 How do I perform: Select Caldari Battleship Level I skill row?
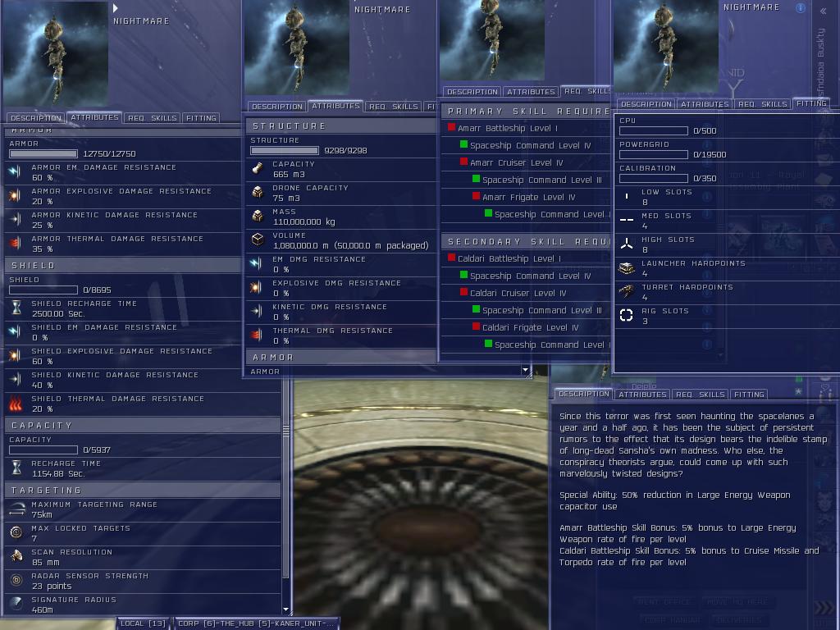pos(527,258)
